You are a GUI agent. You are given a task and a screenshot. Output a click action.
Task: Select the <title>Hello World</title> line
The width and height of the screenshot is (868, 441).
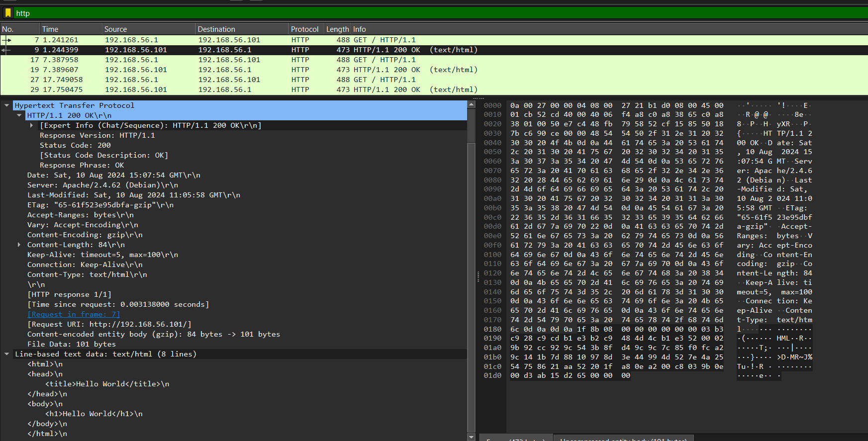[x=234, y=384]
